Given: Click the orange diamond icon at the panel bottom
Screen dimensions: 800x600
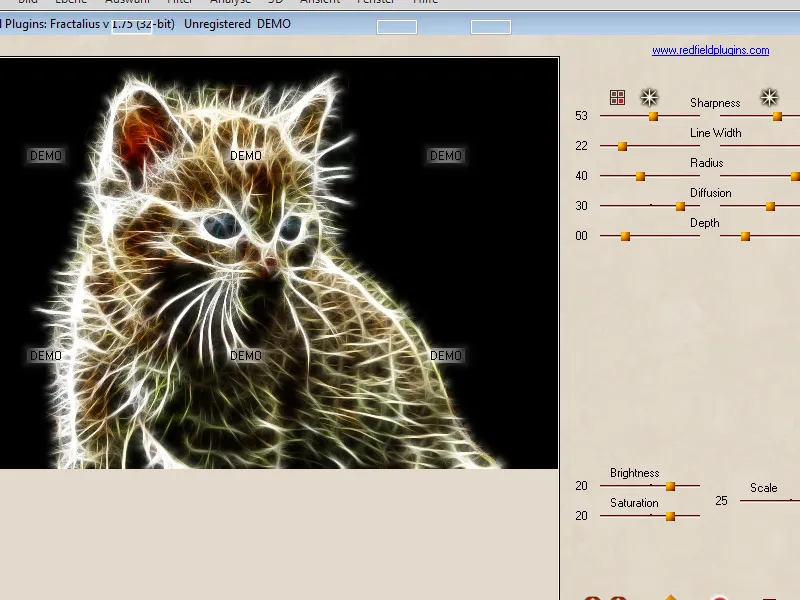Looking at the screenshot, I should tap(670, 596).
